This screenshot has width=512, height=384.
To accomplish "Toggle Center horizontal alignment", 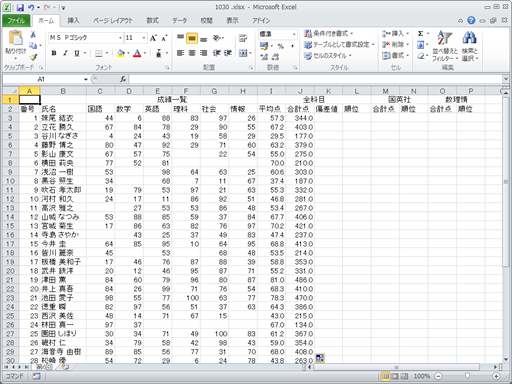I will point(192,53).
